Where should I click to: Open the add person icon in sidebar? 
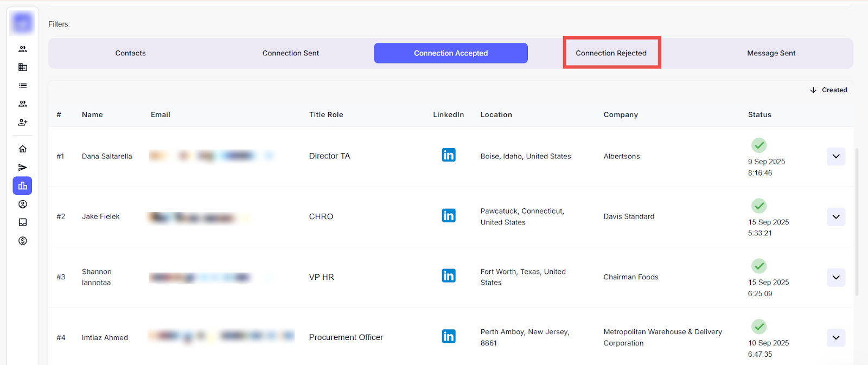(23, 123)
